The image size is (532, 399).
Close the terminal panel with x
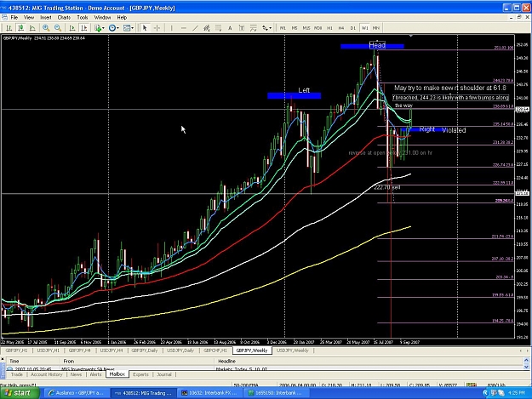tap(3, 358)
